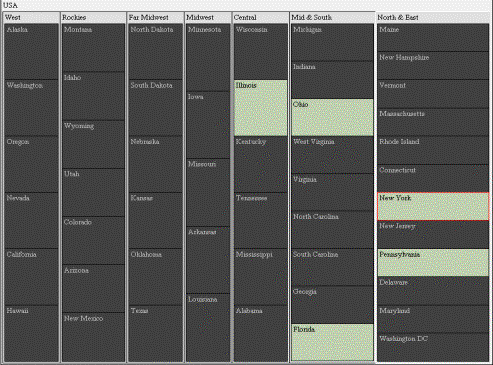493x365 pixels.
Task: Click the Louisiana cell
Action: point(208,327)
